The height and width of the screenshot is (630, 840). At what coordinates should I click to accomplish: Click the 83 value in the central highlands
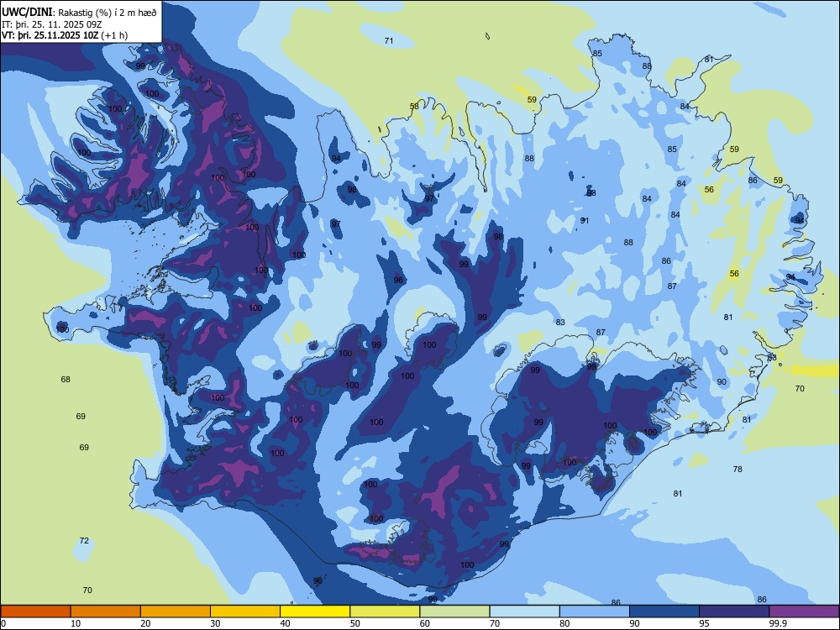[560, 322]
